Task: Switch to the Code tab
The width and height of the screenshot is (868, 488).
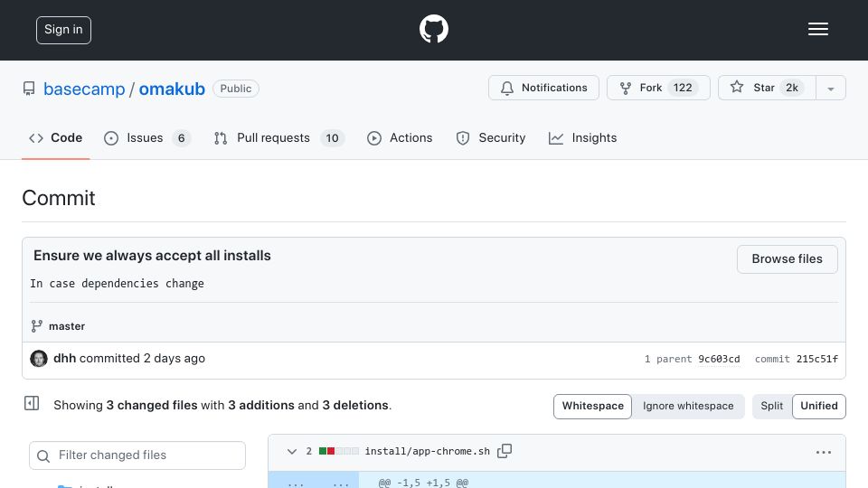Action: pos(55,137)
